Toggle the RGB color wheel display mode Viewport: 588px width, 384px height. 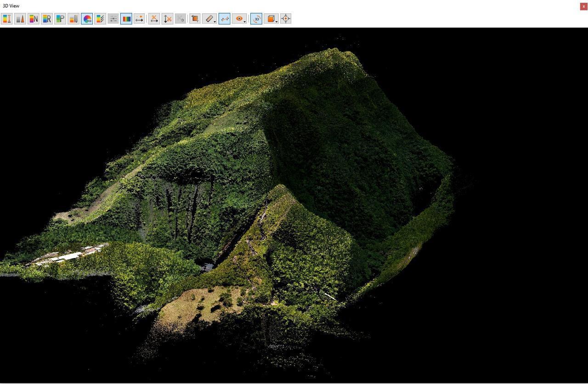[x=87, y=19]
